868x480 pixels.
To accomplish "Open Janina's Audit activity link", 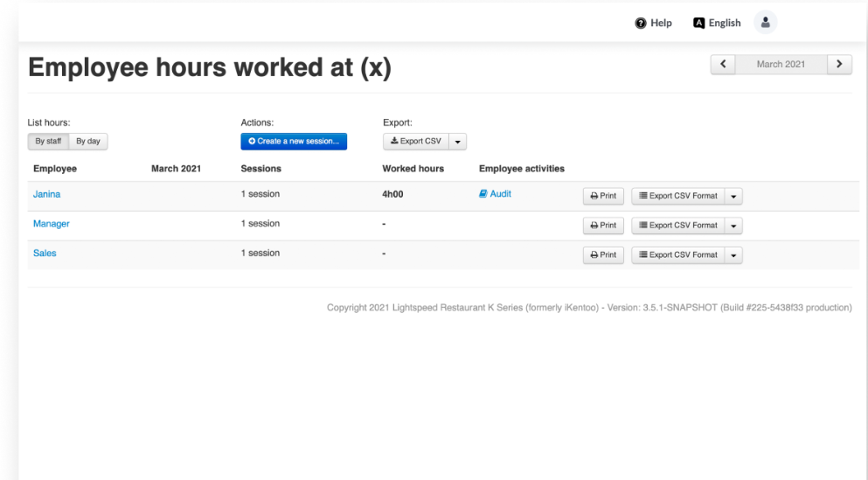I will tap(496, 194).
